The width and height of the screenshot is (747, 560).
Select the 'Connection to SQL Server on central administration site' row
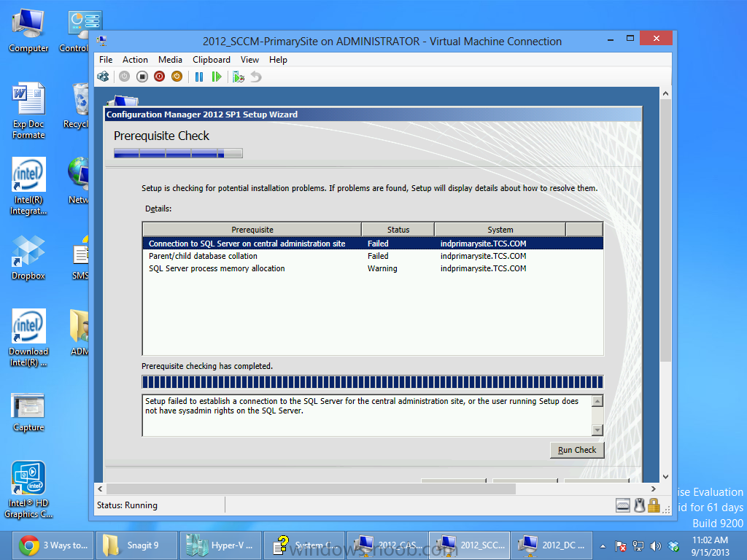point(373,244)
